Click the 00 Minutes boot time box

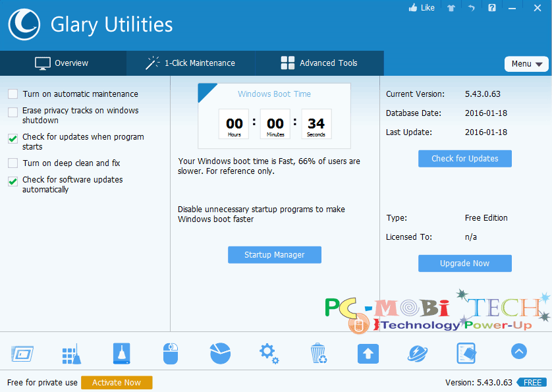[x=275, y=124]
